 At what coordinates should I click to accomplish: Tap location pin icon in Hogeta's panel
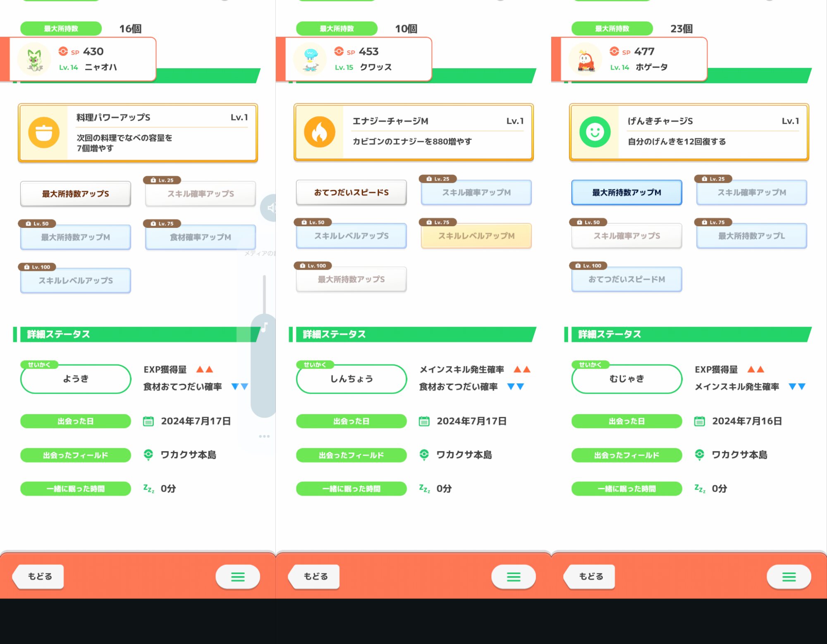pyautogui.click(x=699, y=455)
